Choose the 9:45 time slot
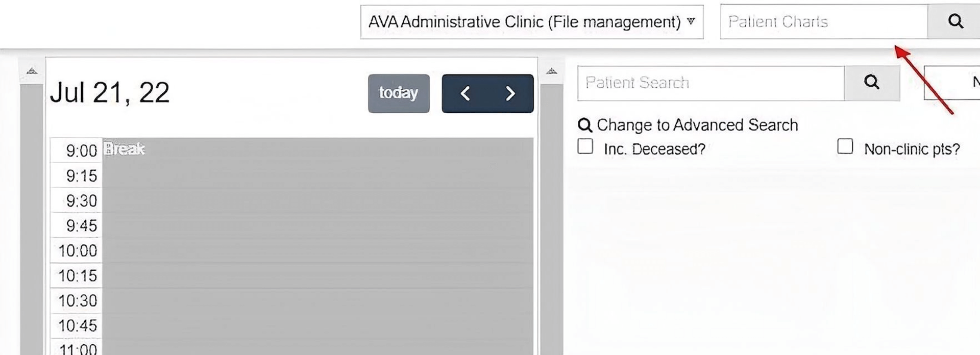980x355 pixels. [x=316, y=225]
